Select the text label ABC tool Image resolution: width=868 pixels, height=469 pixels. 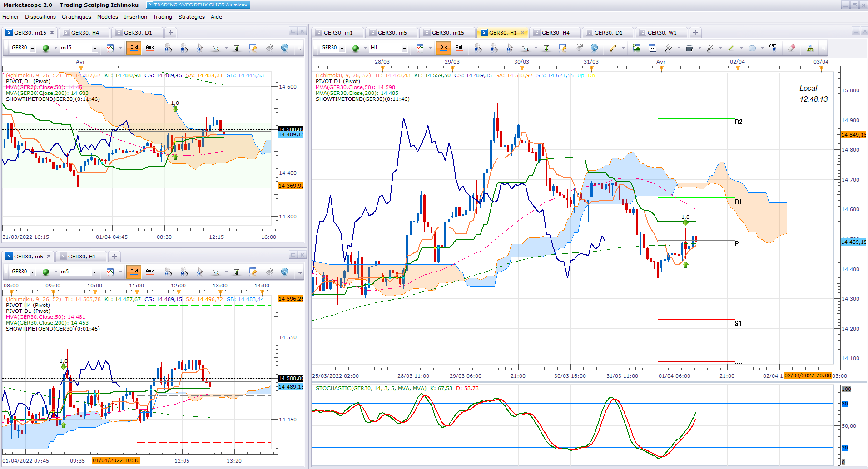773,48
